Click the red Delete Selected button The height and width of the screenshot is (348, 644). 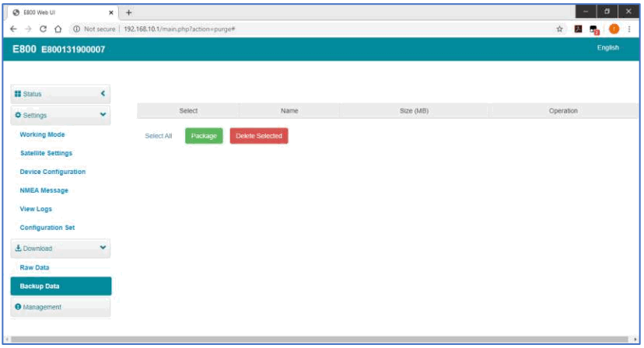pos(259,136)
